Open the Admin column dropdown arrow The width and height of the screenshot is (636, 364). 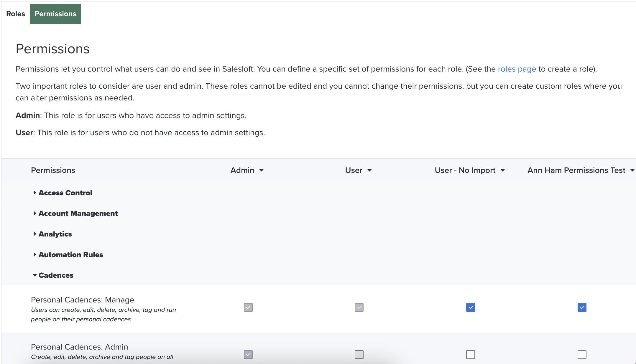(x=261, y=170)
